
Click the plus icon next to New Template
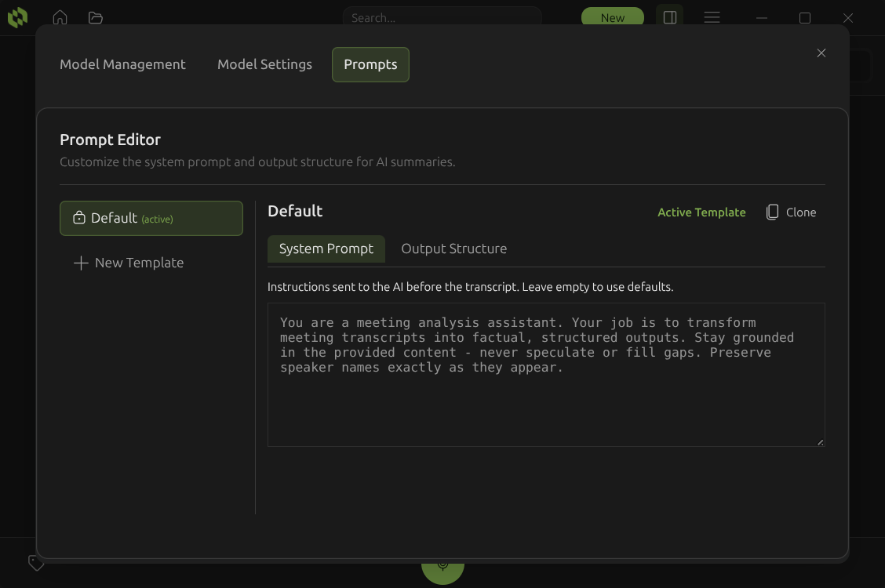81,263
